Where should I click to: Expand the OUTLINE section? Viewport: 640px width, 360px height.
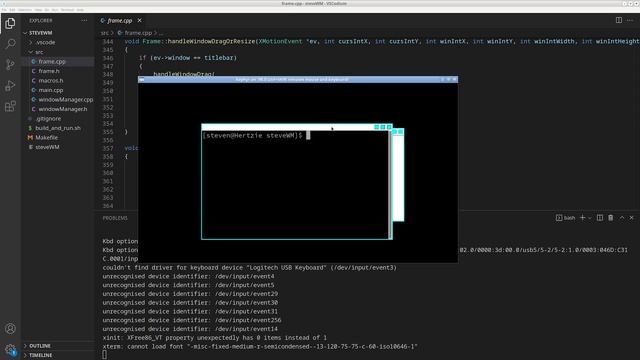[40, 346]
